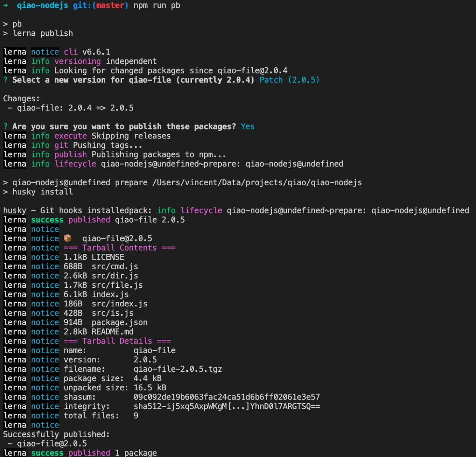Click the '=== Tarball Contents ===' heading
The image size is (476, 457).
119,248
